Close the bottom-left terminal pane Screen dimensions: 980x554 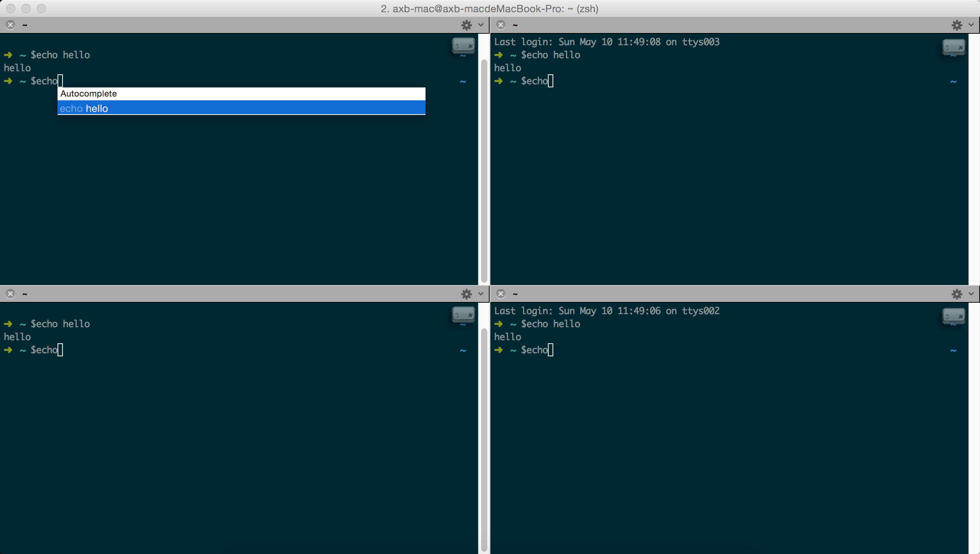pos(10,294)
